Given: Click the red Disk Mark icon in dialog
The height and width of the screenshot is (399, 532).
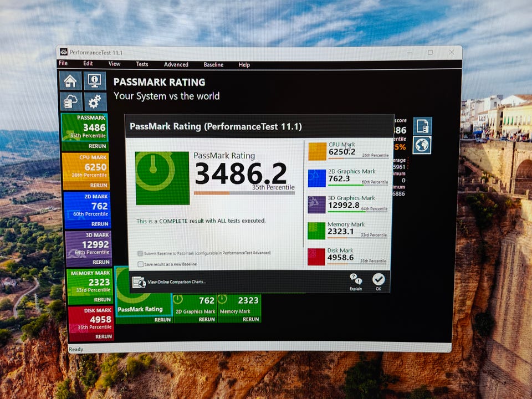Looking at the screenshot, I should 316,257.
